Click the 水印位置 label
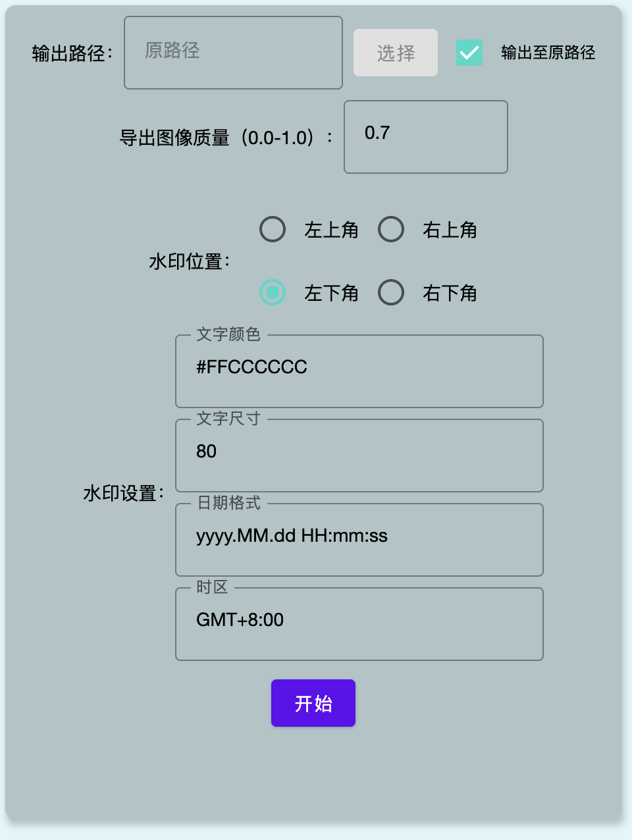 (190, 261)
